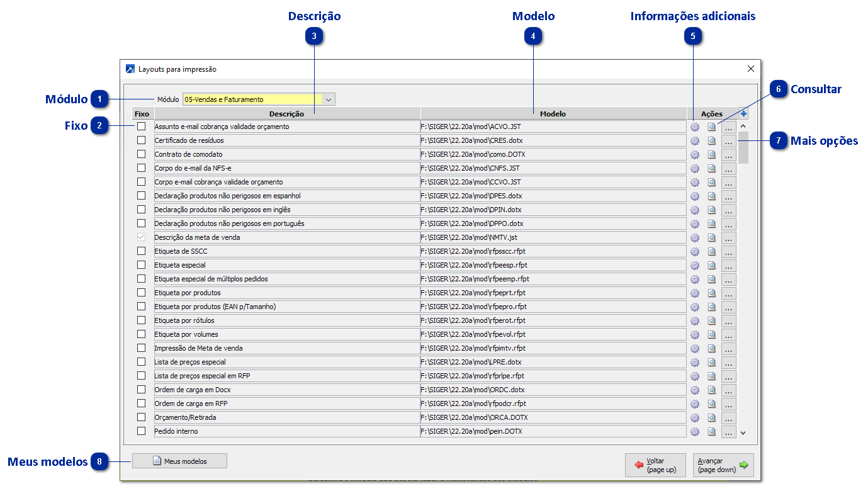The height and width of the screenshot is (491, 868).
Task: Consult model for Etiqueta por produtos (EAN p/Tamanho)
Action: coord(712,307)
